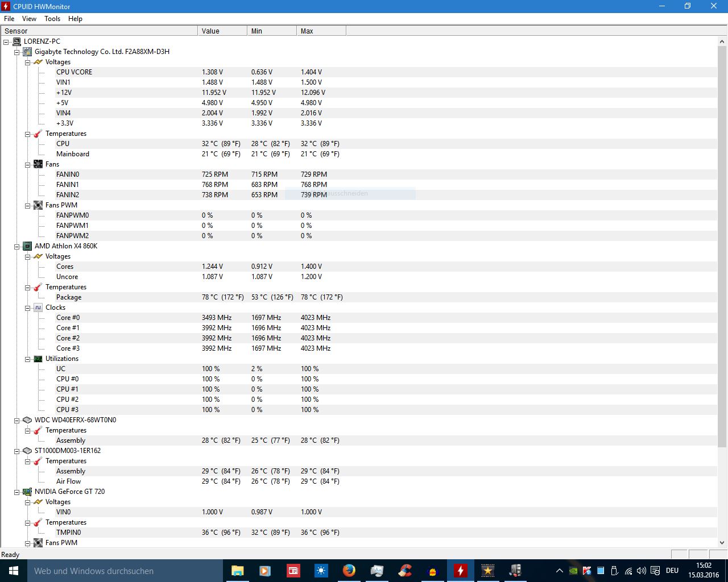The height and width of the screenshot is (582, 728).
Task: Open File Explorer from the taskbar
Action: pos(237,571)
